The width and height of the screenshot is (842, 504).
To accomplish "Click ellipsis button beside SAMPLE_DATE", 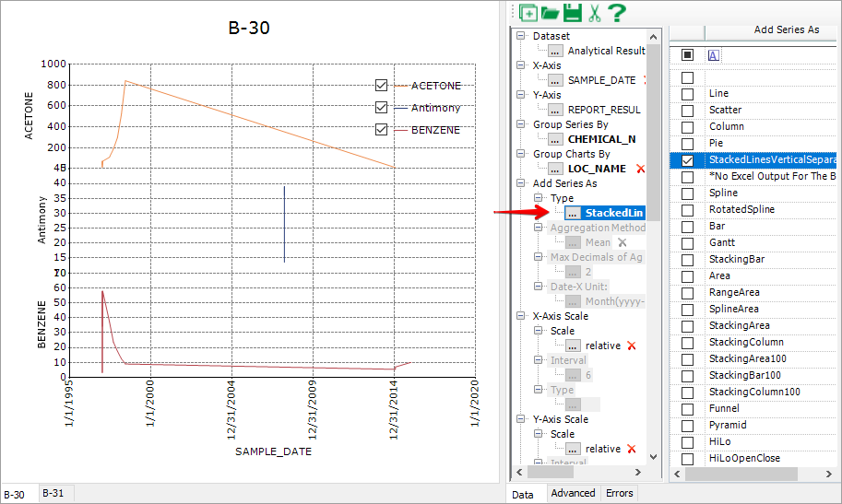I will tap(555, 80).
